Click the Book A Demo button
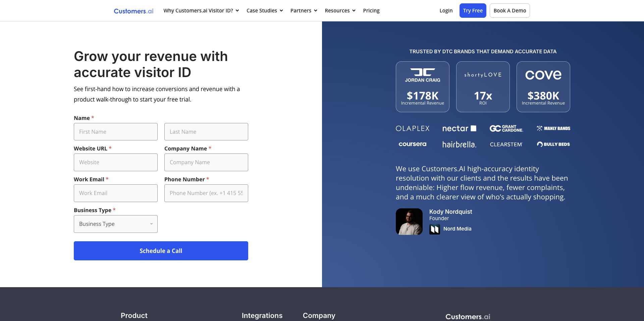 510,11
